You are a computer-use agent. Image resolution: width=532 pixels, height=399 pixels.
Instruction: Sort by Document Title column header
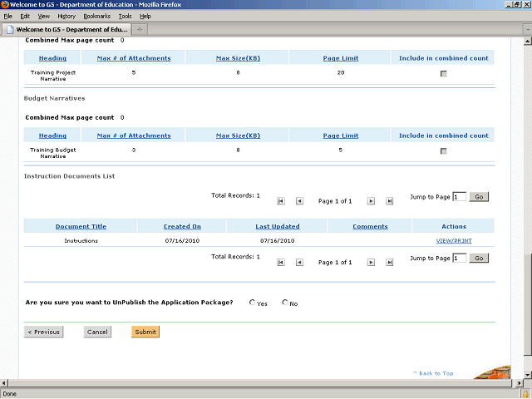(81, 226)
